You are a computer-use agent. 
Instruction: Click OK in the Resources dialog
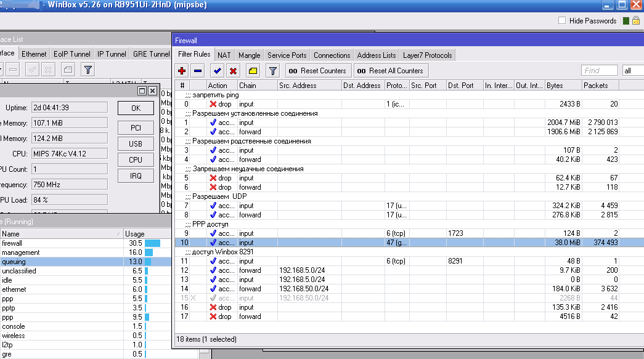(136, 108)
